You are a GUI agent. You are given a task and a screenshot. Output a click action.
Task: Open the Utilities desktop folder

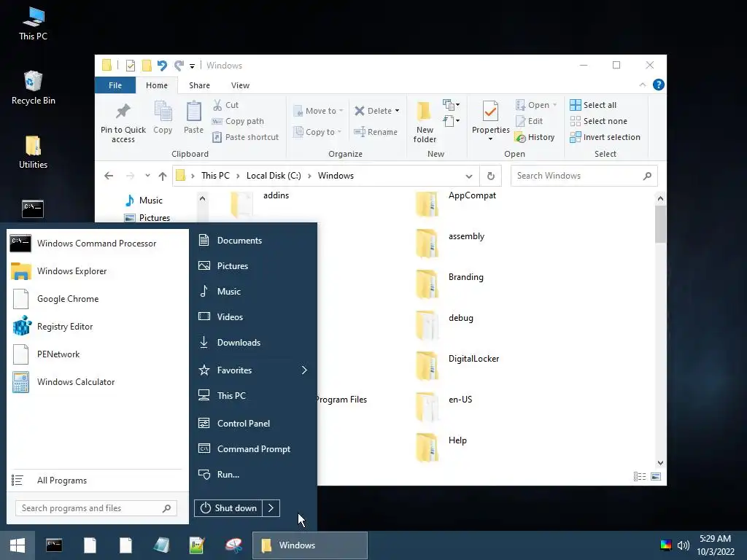click(33, 152)
